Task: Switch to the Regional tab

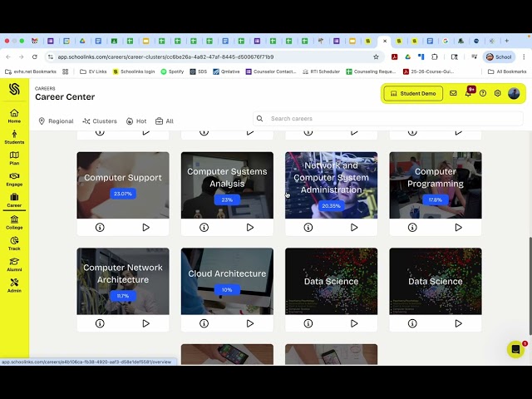Action: [56, 121]
